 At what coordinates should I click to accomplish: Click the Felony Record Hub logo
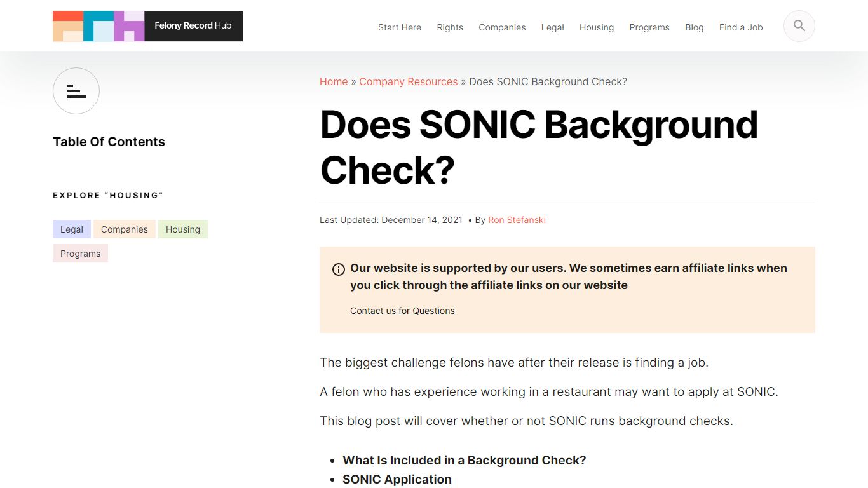coord(147,26)
